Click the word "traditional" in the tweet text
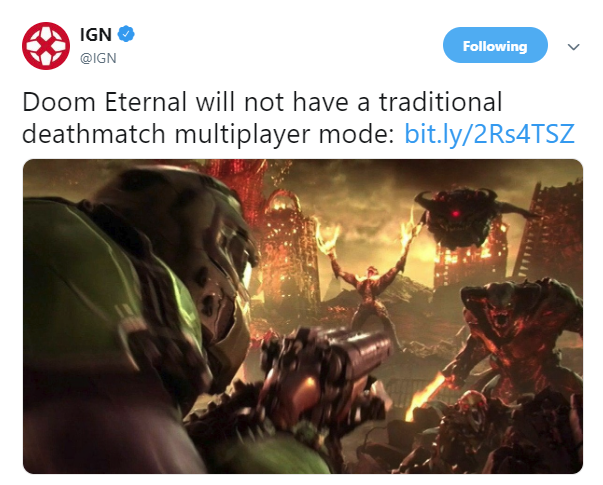Screen dimensions: 603x485 [441, 102]
